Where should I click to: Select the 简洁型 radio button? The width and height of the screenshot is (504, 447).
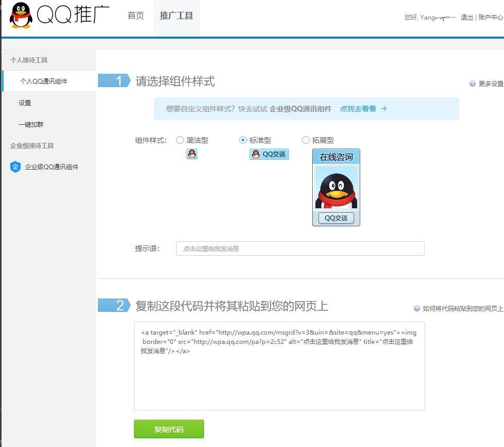pyautogui.click(x=180, y=140)
